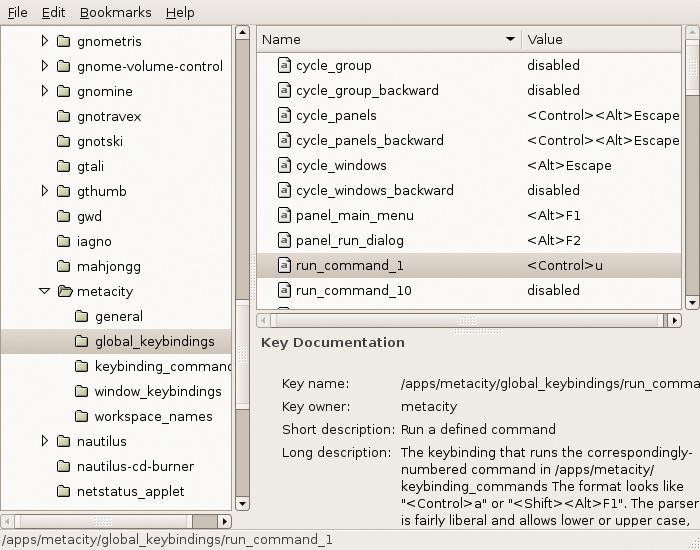Click the gnometris folder icon

(x=64, y=41)
